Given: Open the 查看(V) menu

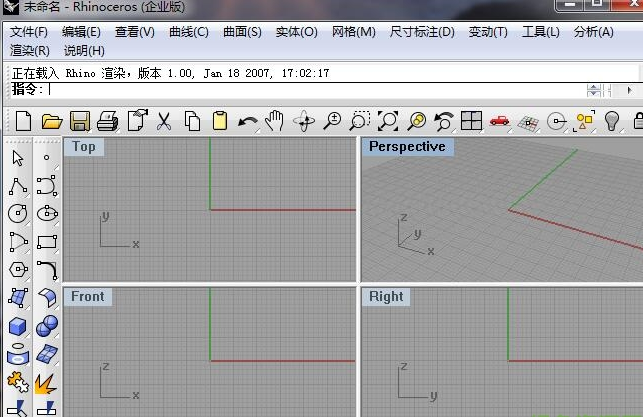Looking at the screenshot, I should 135,32.
